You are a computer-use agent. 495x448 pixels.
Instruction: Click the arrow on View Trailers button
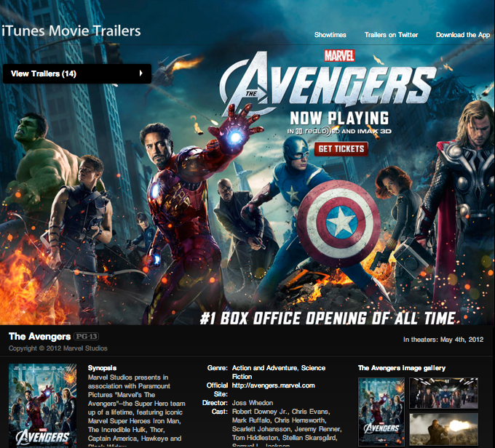click(x=140, y=73)
